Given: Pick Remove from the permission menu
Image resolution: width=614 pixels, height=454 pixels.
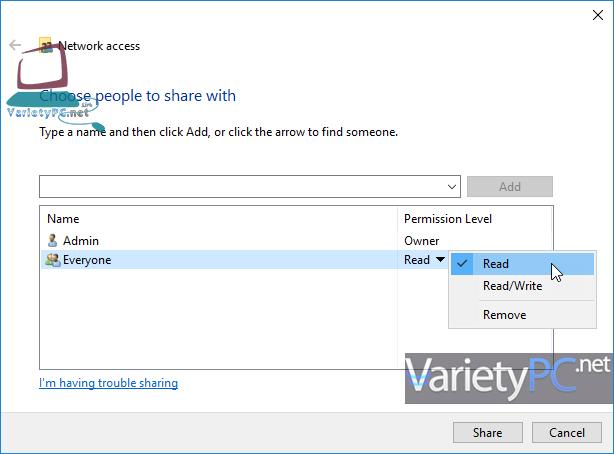Looking at the screenshot, I should [504, 315].
